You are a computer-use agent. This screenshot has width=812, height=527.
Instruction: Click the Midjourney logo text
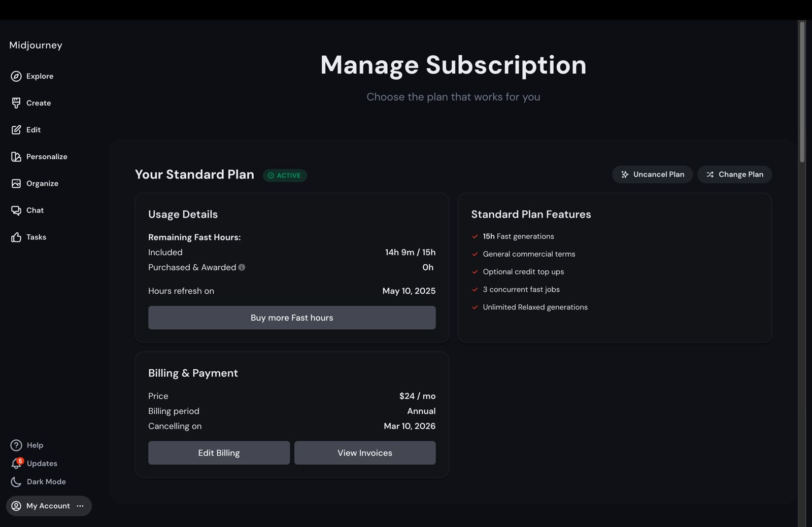(36, 45)
